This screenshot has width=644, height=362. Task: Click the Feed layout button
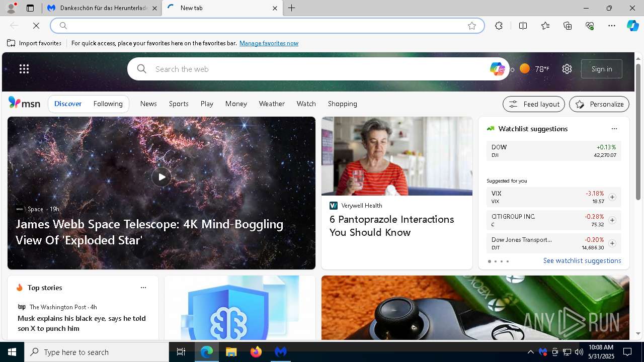tap(534, 104)
